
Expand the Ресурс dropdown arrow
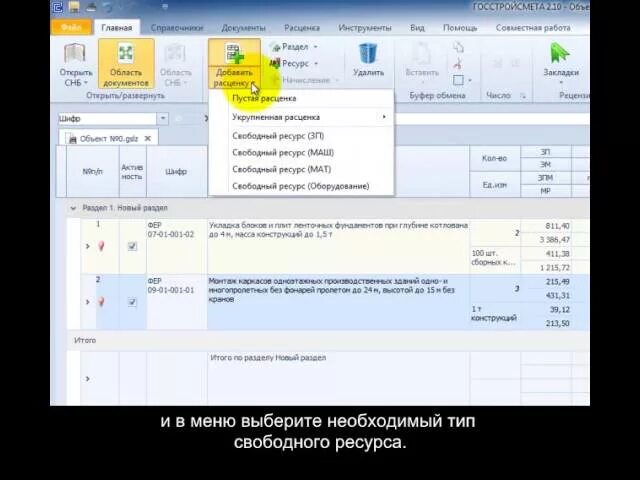point(316,64)
